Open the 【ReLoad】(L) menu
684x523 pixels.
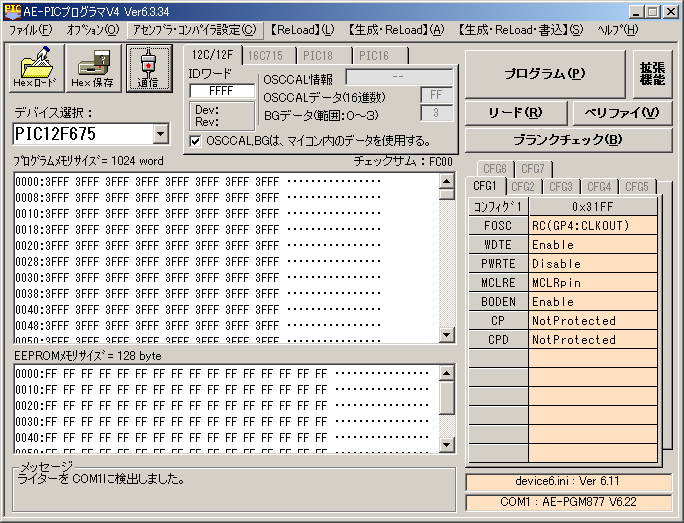coord(301,30)
